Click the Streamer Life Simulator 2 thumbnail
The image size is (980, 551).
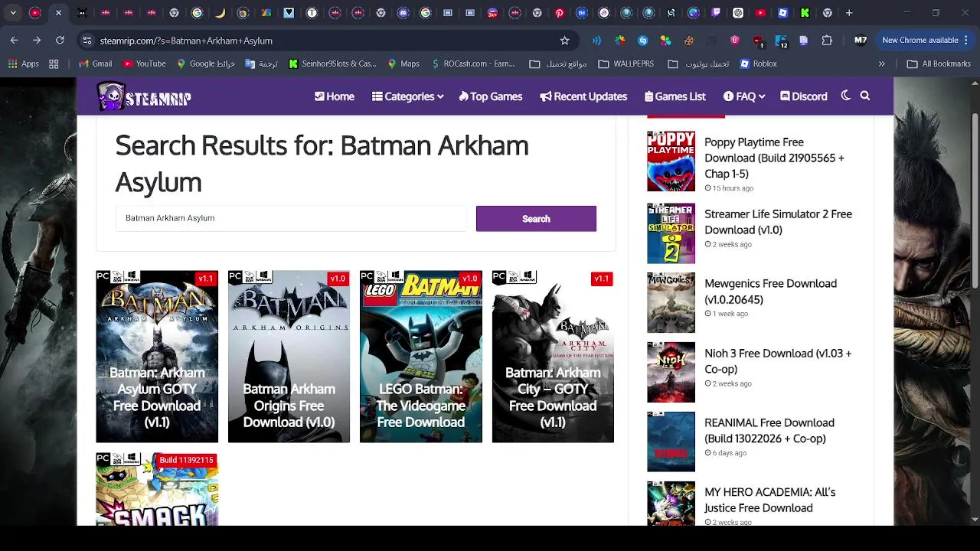[671, 233]
